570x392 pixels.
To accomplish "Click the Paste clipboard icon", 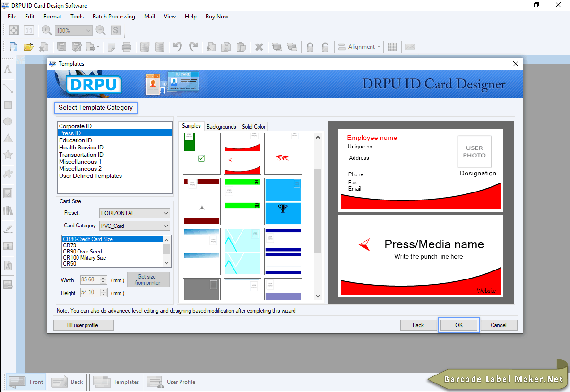I will point(241,47).
